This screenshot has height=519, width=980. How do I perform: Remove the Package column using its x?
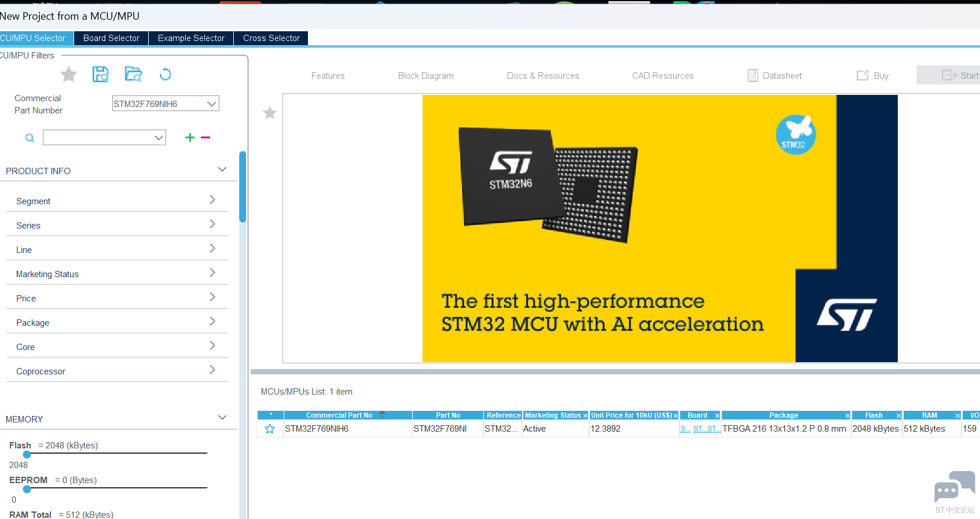click(847, 415)
